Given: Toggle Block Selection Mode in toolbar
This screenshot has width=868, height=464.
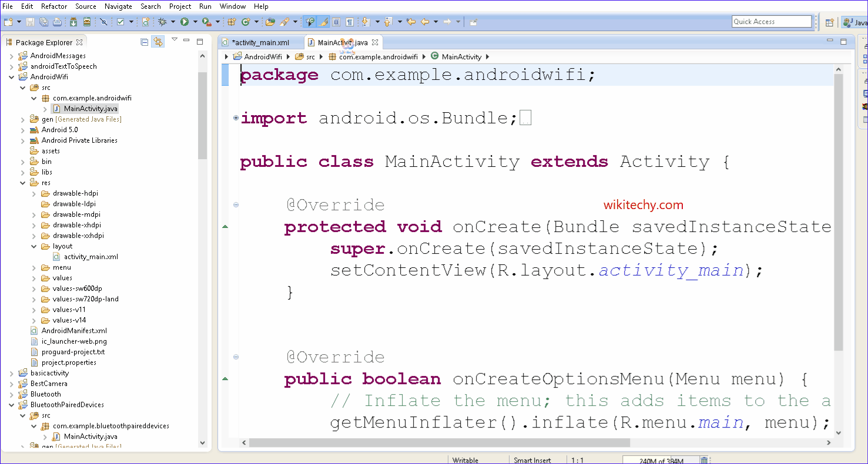Looking at the screenshot, I should tap(336, 22).
